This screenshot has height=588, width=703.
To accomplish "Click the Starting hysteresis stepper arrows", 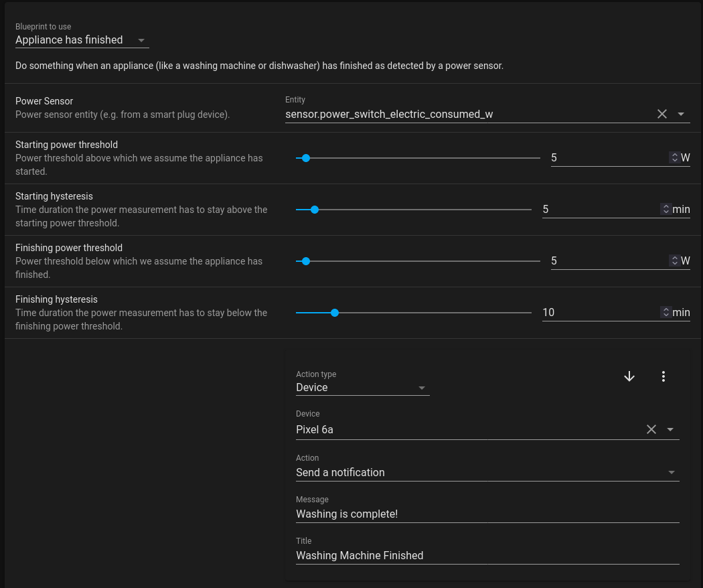I will coord(665,210).
